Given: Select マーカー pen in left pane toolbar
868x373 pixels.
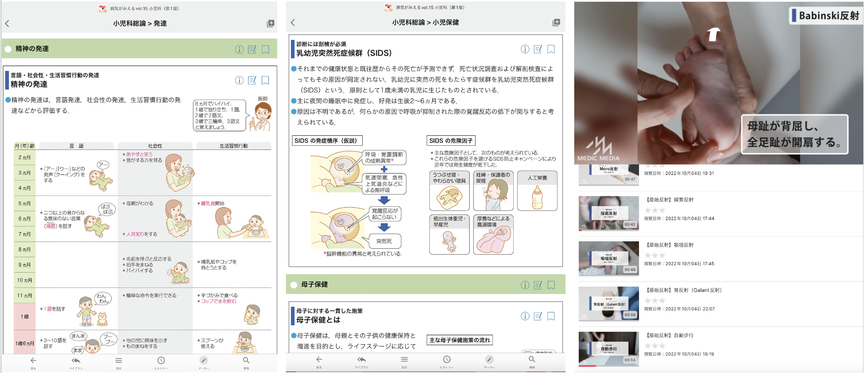Looking at the screenshot, I should [204, 363].
